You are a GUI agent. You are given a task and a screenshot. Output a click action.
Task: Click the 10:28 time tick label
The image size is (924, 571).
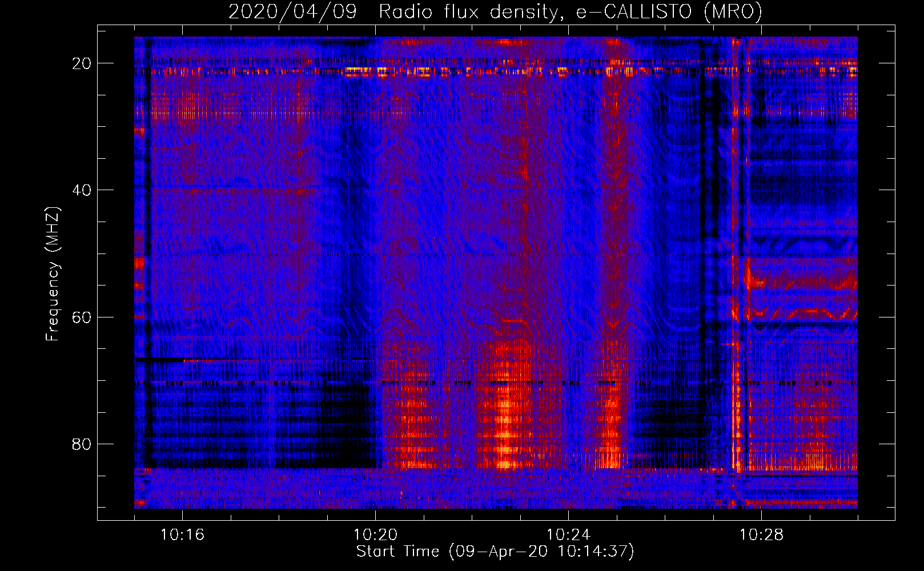pyautogui.click(x=761, y=535)
